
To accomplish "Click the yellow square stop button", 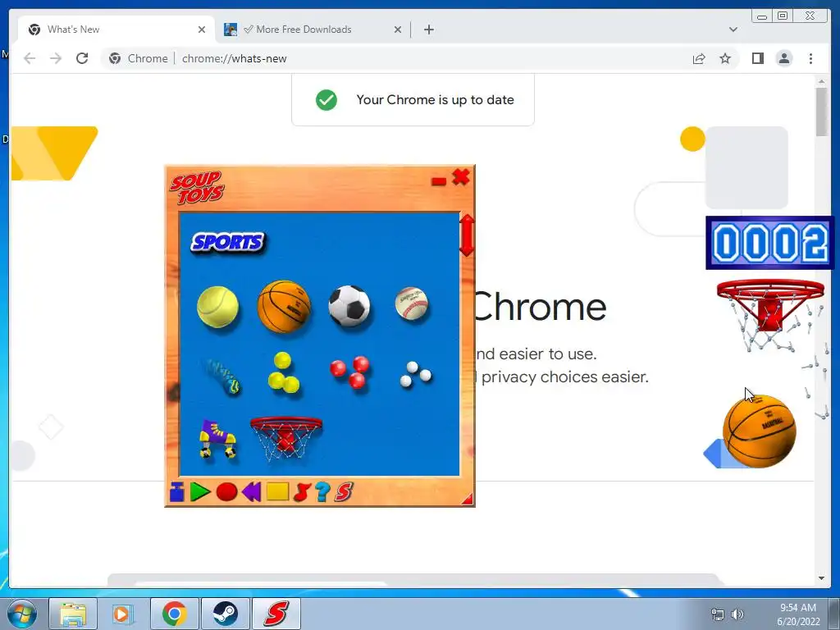I will click(x=277, y=491).
